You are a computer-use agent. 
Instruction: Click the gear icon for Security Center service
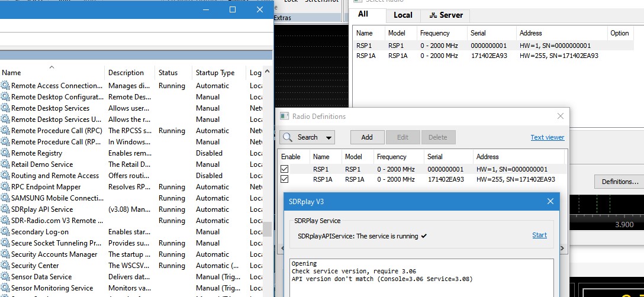tap(5, 266)
